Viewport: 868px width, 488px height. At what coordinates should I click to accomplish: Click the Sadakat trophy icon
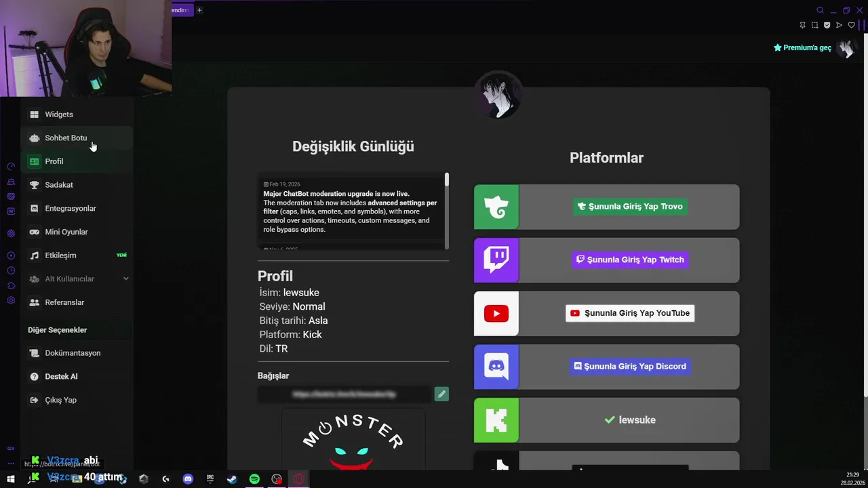tap(34, 185)
